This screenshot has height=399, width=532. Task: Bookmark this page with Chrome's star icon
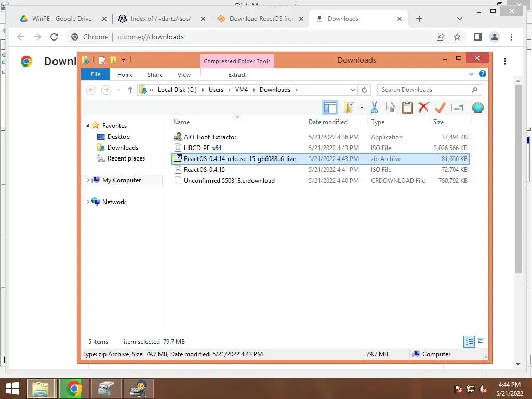457,37
